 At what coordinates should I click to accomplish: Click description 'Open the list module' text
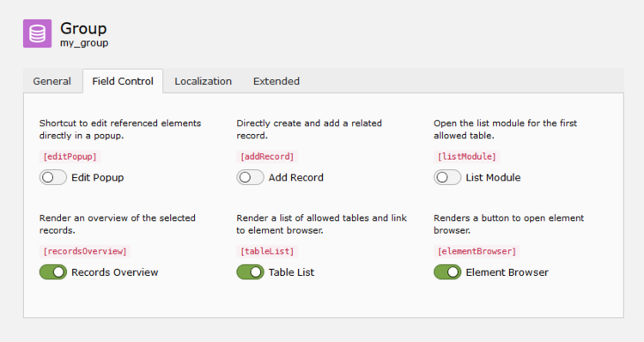coord(505,130)
